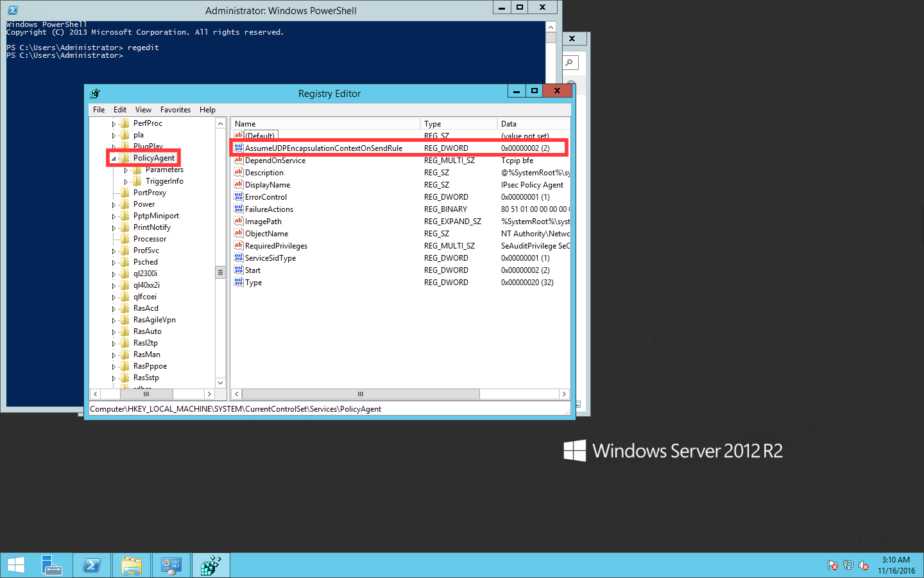
Task: Select the Rasl2tp key in the tree
Action: pos(146,343)
